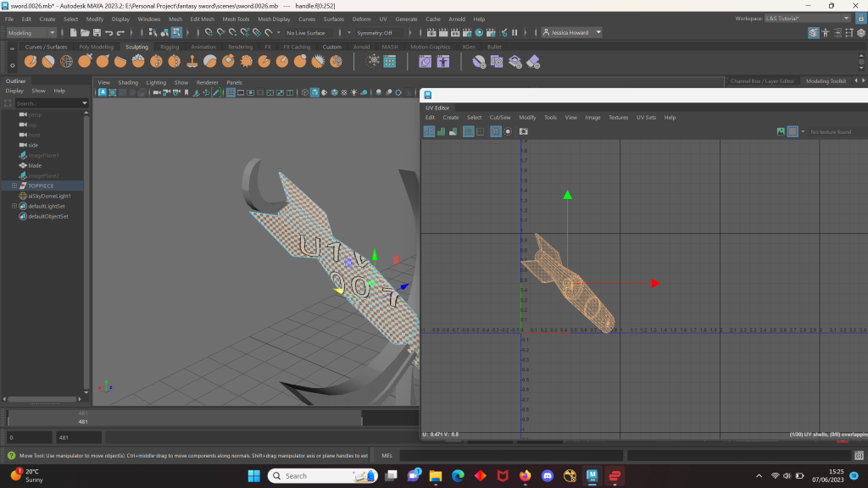Toggle wireframe cube icon in viewport toolbar
The width and height of the screenshot is (868, 488).
(304, 92)
